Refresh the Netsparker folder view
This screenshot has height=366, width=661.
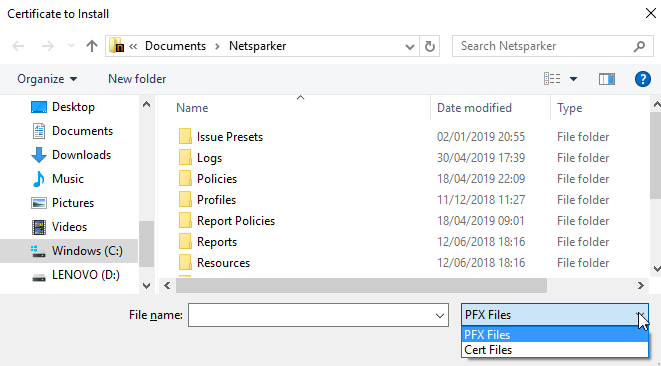point(430,46)
